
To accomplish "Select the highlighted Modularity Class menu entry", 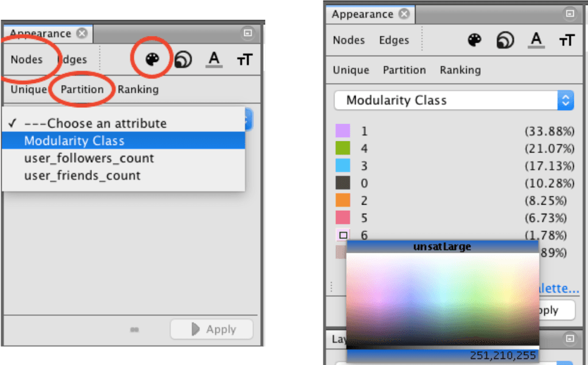I will [x=74, y=141].
